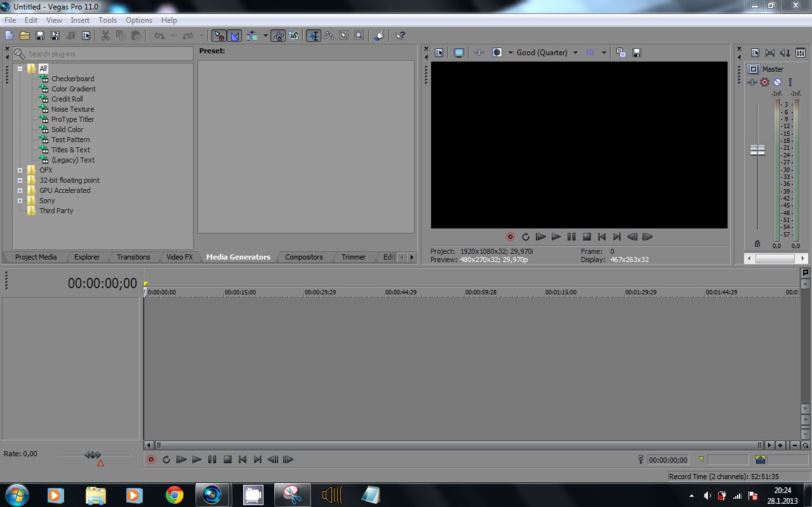
Task: Copy preview snapshot to clipboard
Action: 621,53
